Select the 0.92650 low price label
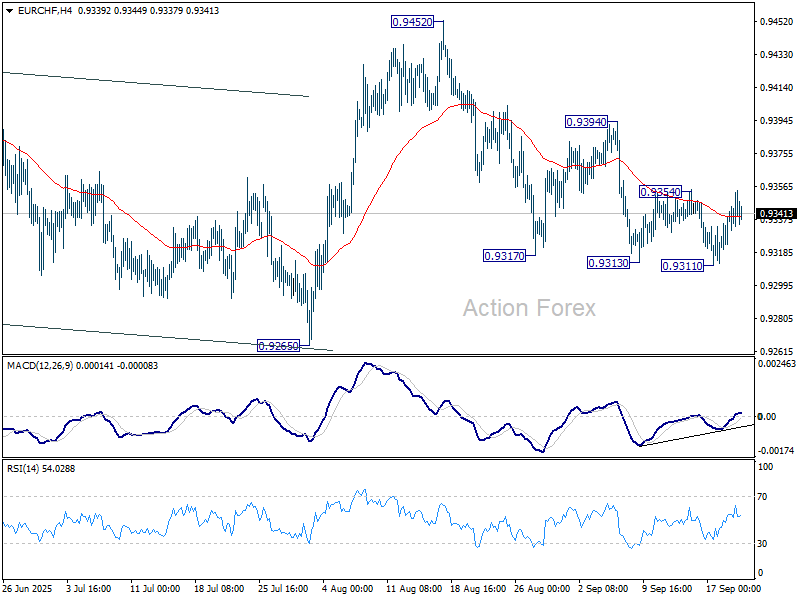 [279, 345]
